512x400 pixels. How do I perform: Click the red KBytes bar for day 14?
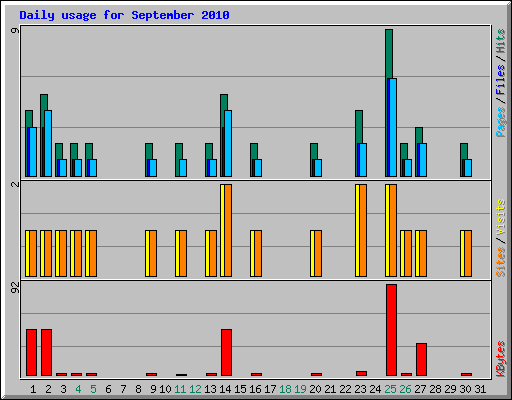pyautogui.click(x=226, y=352)
